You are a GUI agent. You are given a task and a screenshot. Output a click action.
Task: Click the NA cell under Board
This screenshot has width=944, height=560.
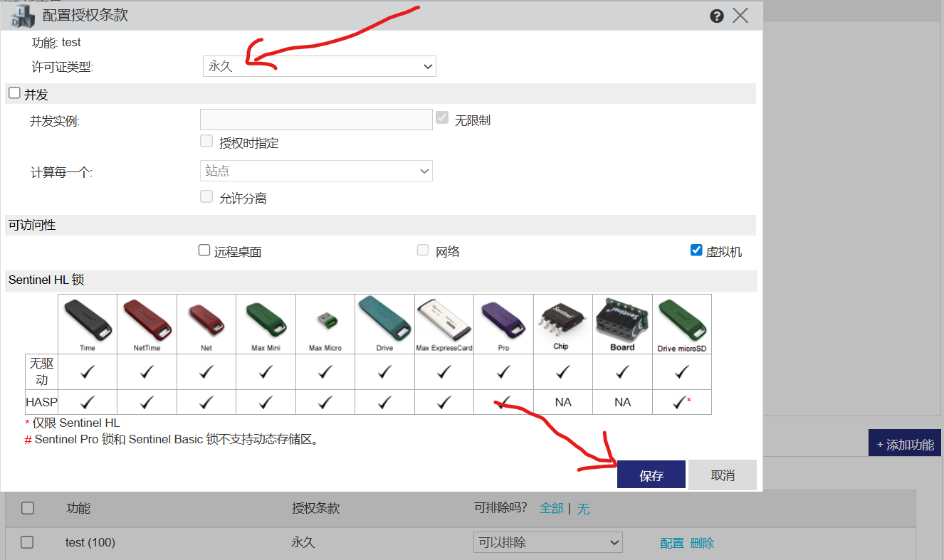[x=623, y=402]
